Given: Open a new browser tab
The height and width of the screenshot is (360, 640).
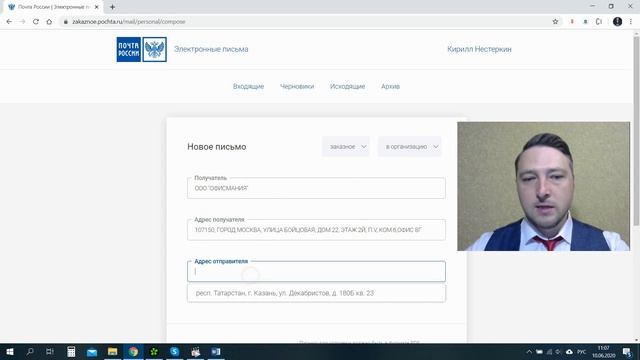Looking at the screenshot, I should (x=112, y=7).
